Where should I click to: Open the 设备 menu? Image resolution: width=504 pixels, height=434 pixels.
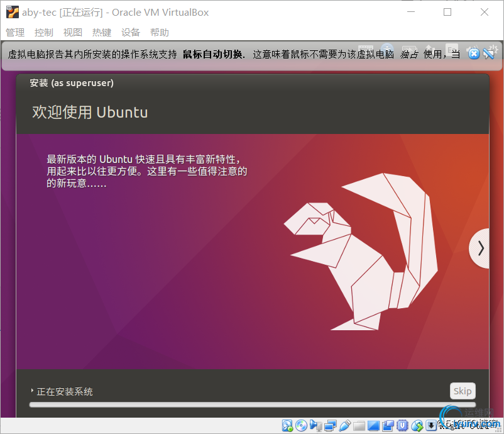(x=131, y=33)
